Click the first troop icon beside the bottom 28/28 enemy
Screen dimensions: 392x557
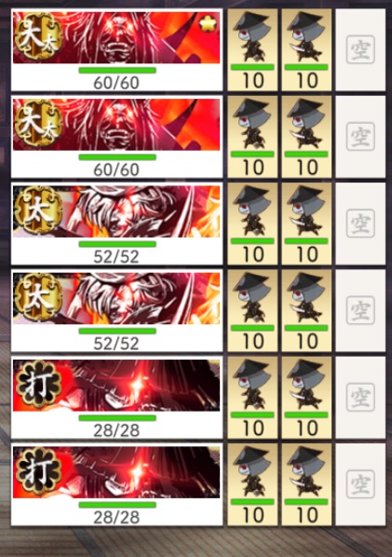(x=252, y=484)
